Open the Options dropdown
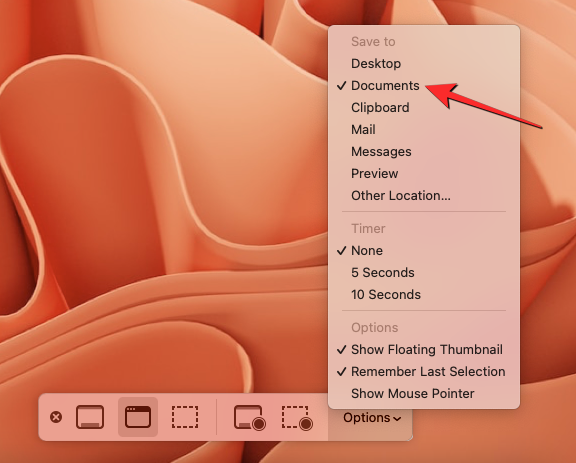The height and width of the screenshot is (463, 576). [372, 418]
